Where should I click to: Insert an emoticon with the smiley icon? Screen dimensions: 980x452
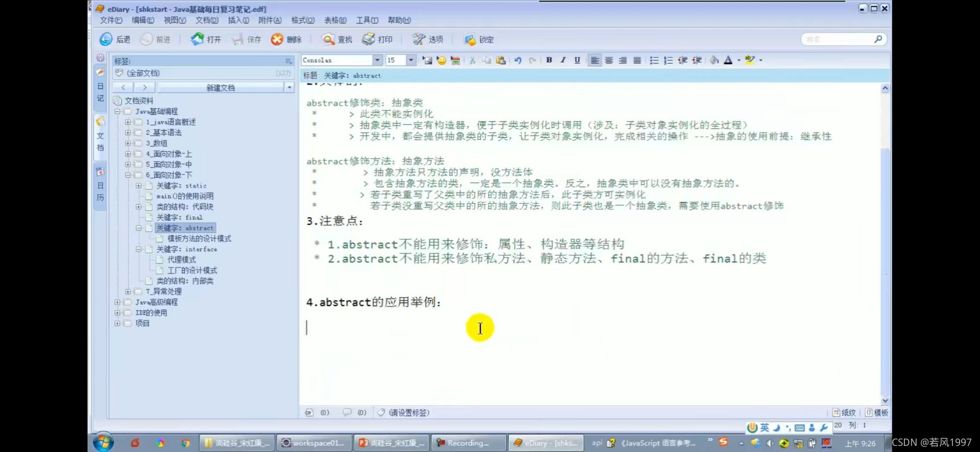442,60
